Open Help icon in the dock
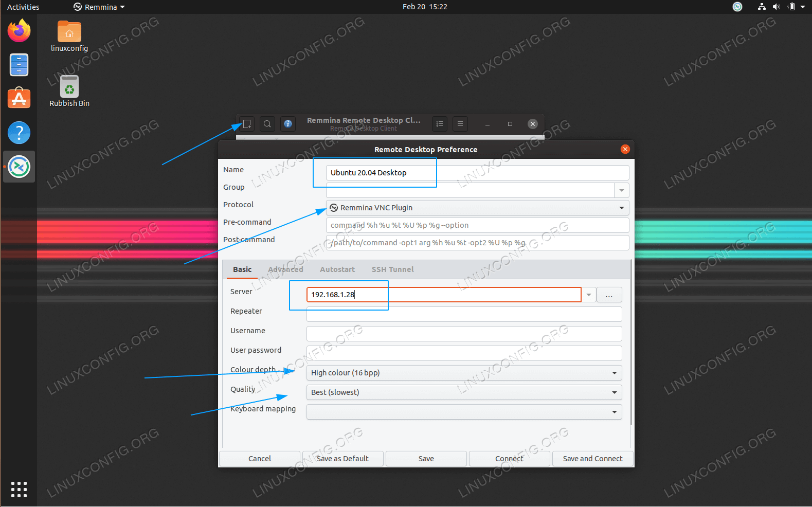The image size is (812, 507). [x=19, y=133]
